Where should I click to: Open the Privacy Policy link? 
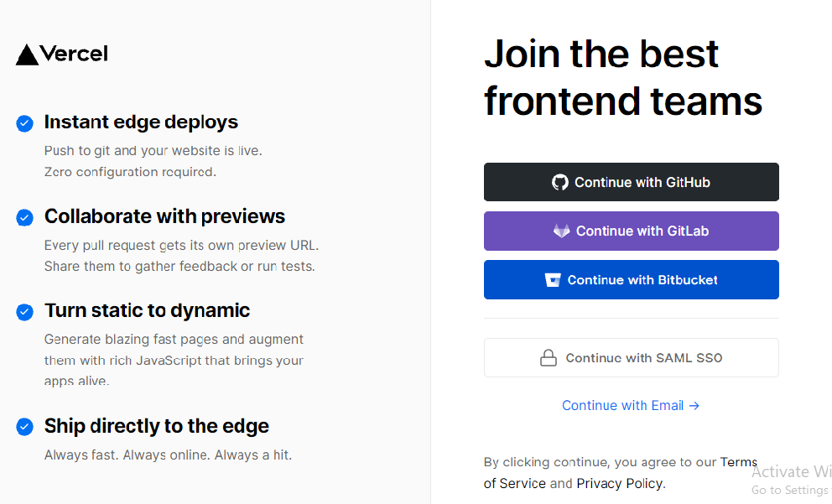pyautogui.click(x=619, y=484)
